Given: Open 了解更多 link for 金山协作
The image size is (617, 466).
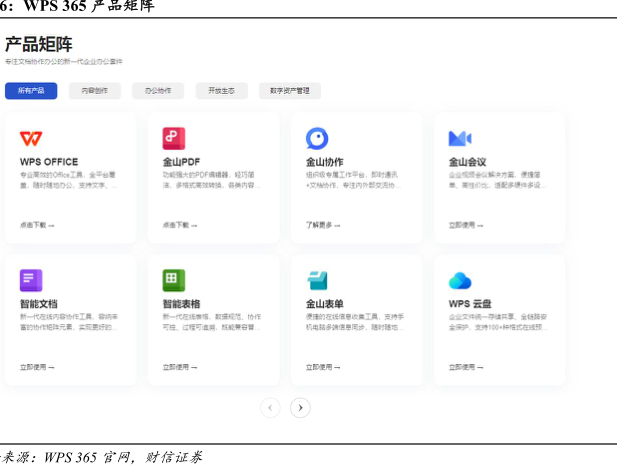Looking at the screenshot, I should (323, 225).
